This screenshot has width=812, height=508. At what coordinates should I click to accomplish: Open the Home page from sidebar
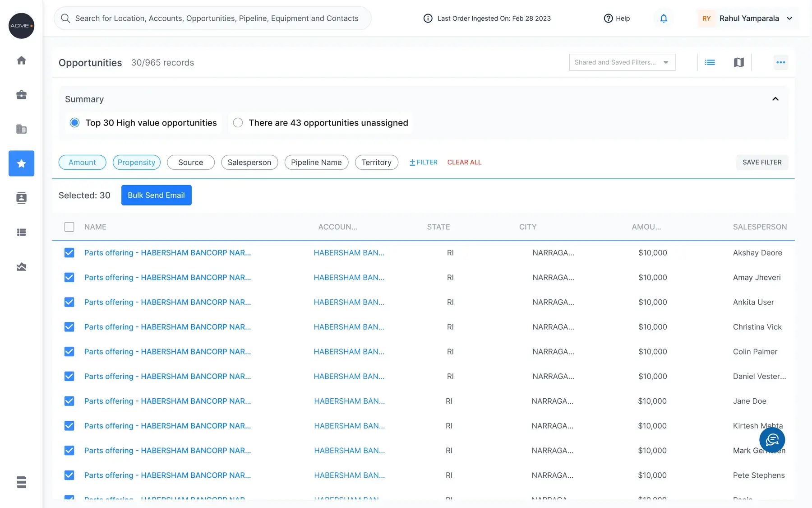(21, 61)
